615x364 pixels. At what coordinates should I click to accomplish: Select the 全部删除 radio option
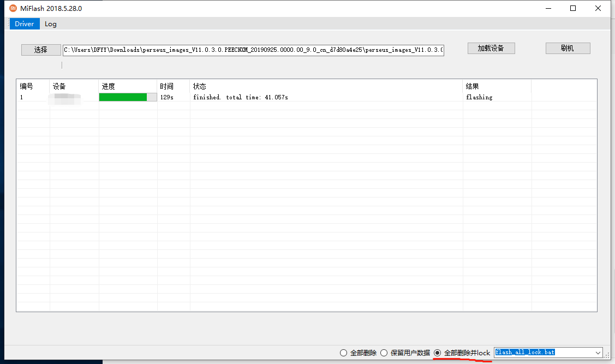click(358, 353)
